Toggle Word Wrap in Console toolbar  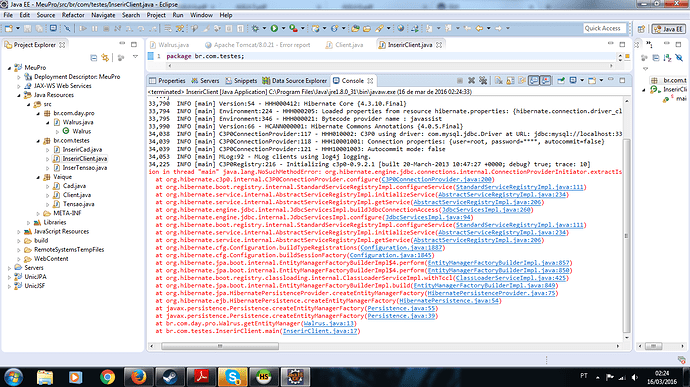pos(522,81)
